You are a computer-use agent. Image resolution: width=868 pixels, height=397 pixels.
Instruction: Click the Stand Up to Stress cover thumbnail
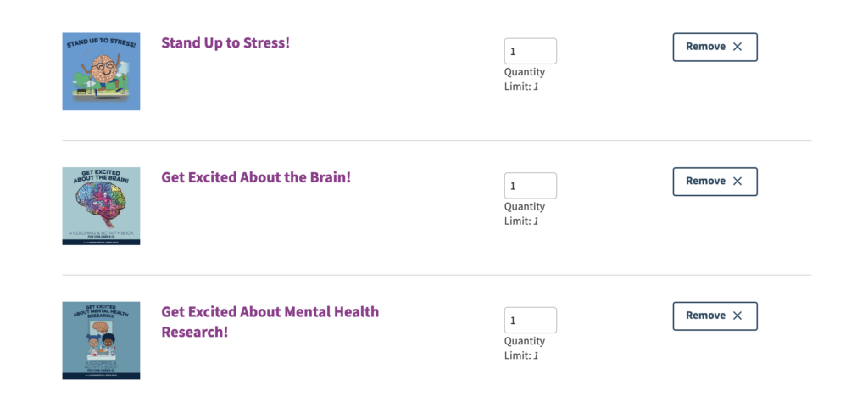pyautogui.click(x=101, y=71)
